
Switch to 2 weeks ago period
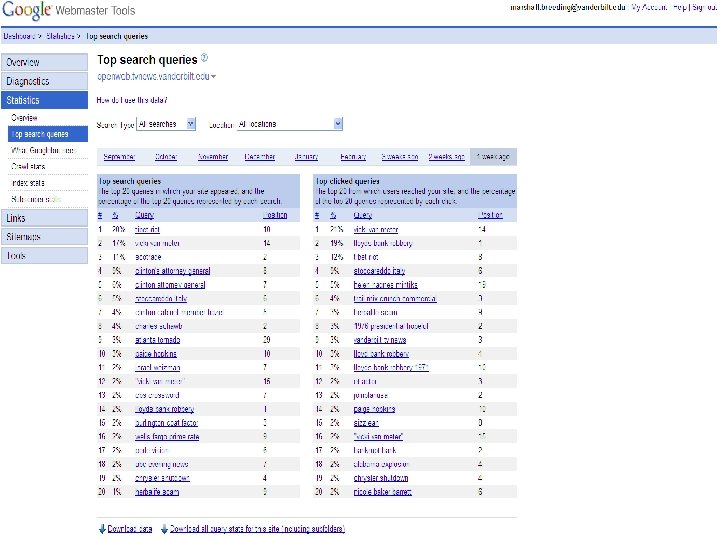pyautogui.click(x=446, y=157)
